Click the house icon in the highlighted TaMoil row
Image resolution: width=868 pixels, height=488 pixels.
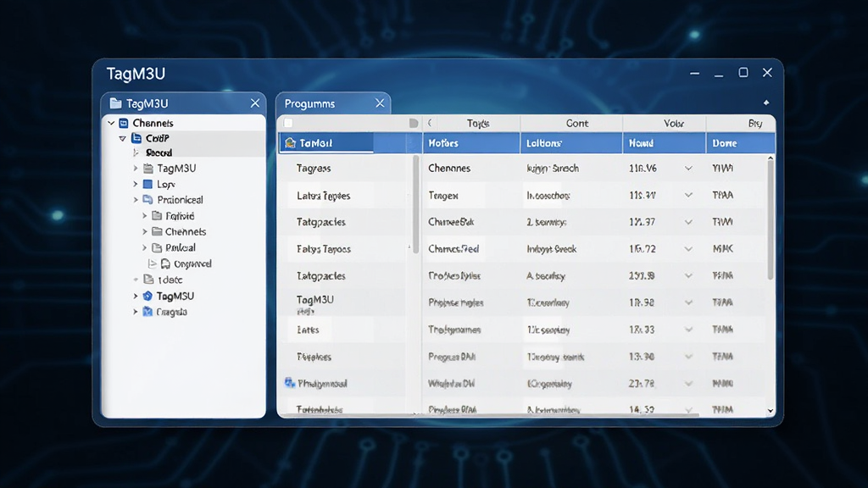click(x=290, y=142)
